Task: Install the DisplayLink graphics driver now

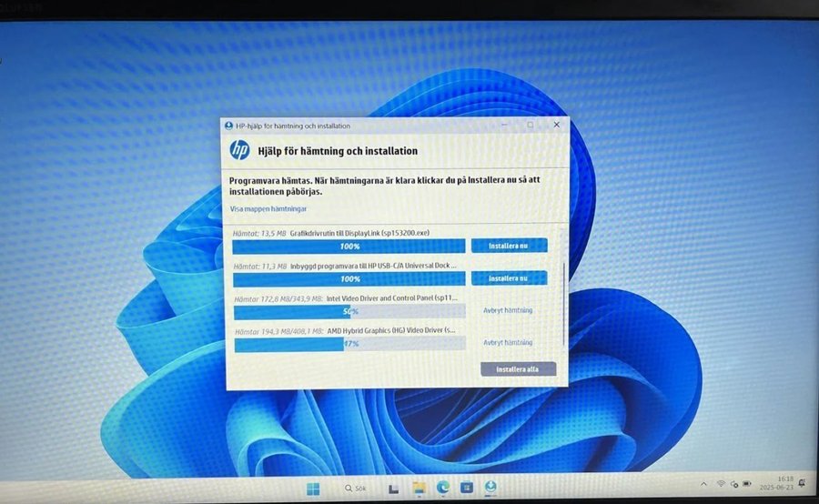Action: (510, 246)
